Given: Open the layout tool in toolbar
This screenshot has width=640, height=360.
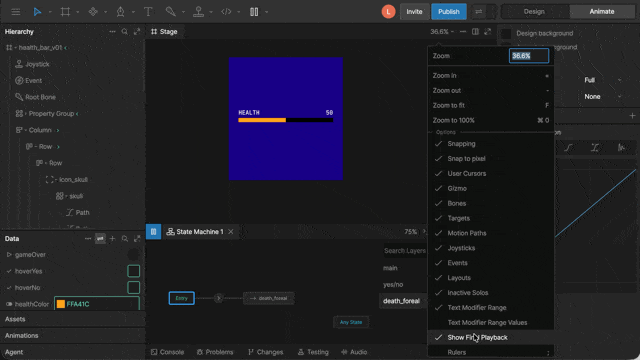Looking at the screenshot, I should pyautogui.click(x=254, y=12).
